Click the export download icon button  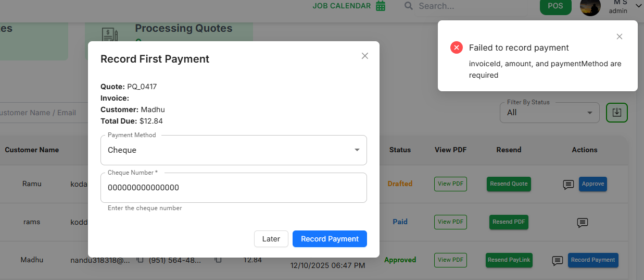(616, 113)
